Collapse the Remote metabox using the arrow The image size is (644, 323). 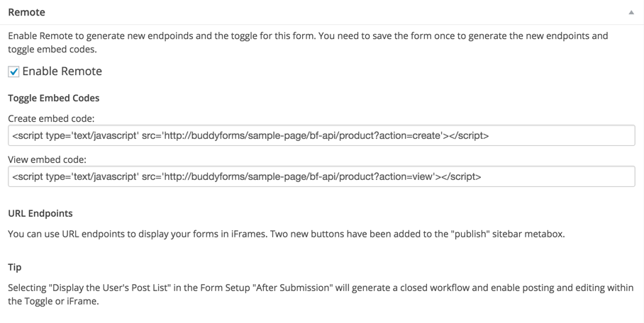(x=631, y=13)
